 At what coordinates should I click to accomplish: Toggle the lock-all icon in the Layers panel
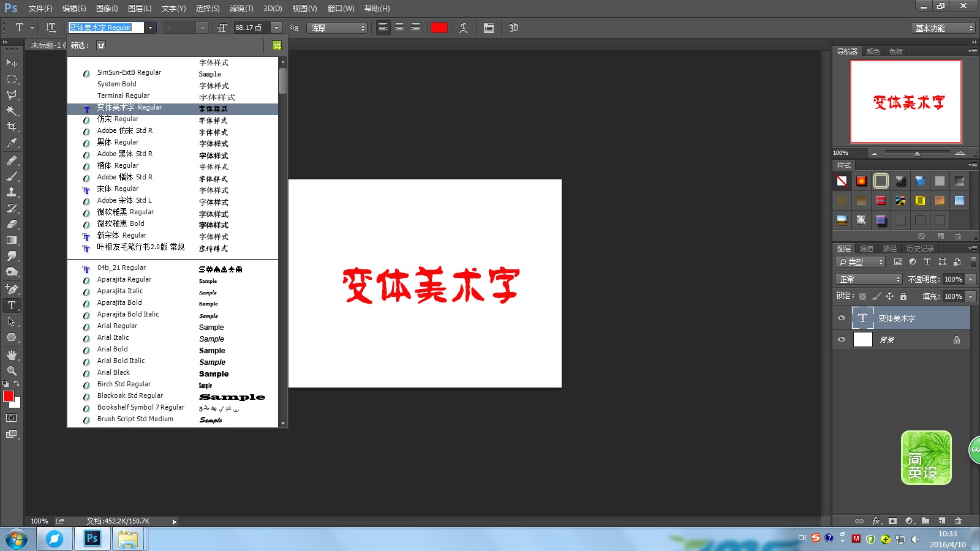pyautogui.click(x=903, y=296)
